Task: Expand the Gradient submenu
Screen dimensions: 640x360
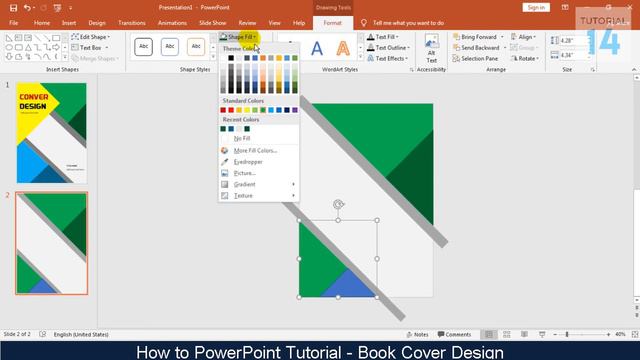Action: (258, 184)
